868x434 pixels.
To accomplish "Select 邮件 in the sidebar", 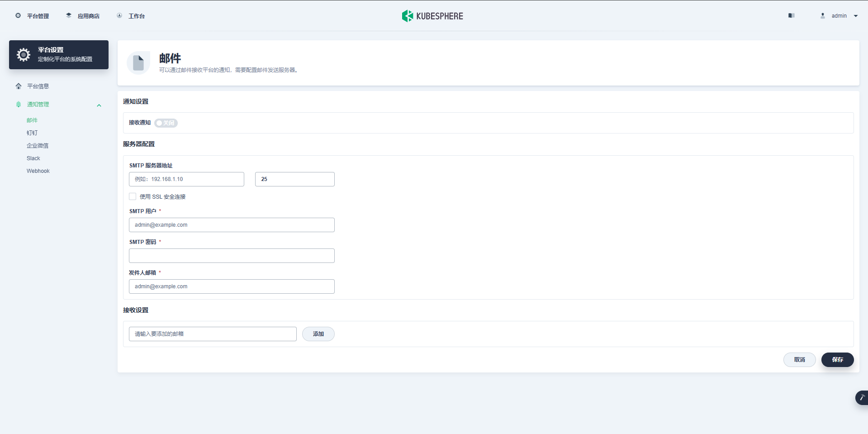I will click(32, 120).
